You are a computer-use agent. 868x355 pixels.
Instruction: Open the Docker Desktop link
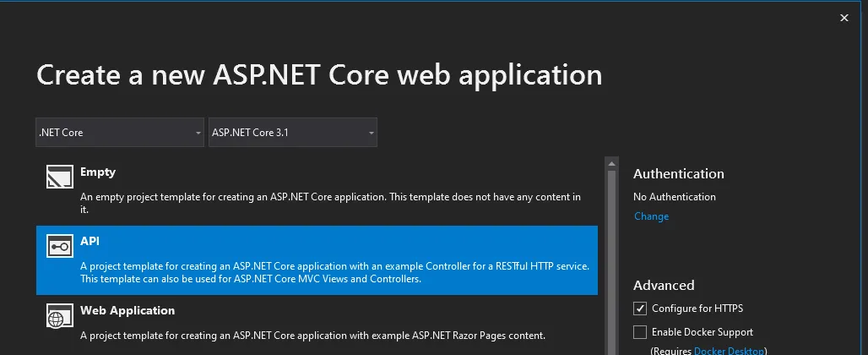(729, 351)
